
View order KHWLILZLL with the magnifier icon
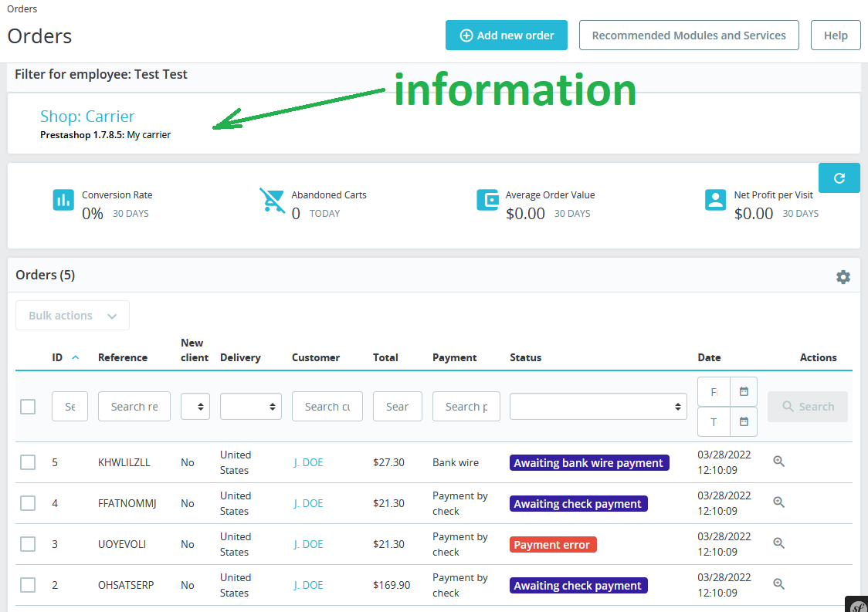point(778,462)
